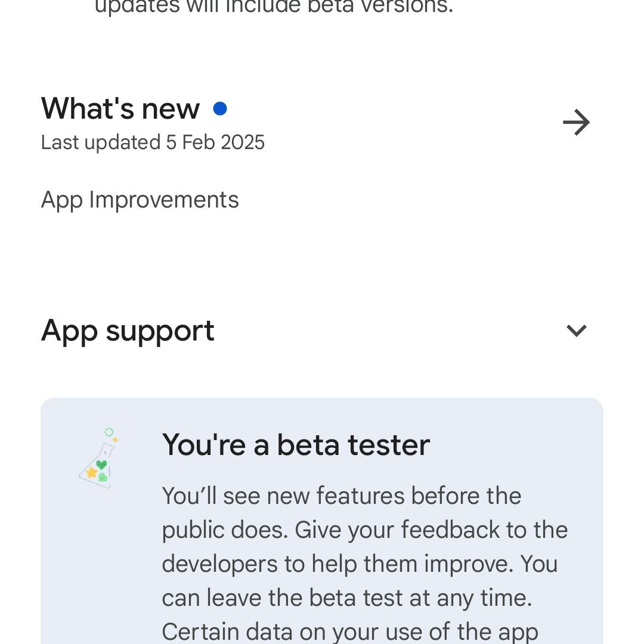Screen dimensions: 644x644
Task: Click the 'updates will include beta versions' text
Action: coord(274,7)
